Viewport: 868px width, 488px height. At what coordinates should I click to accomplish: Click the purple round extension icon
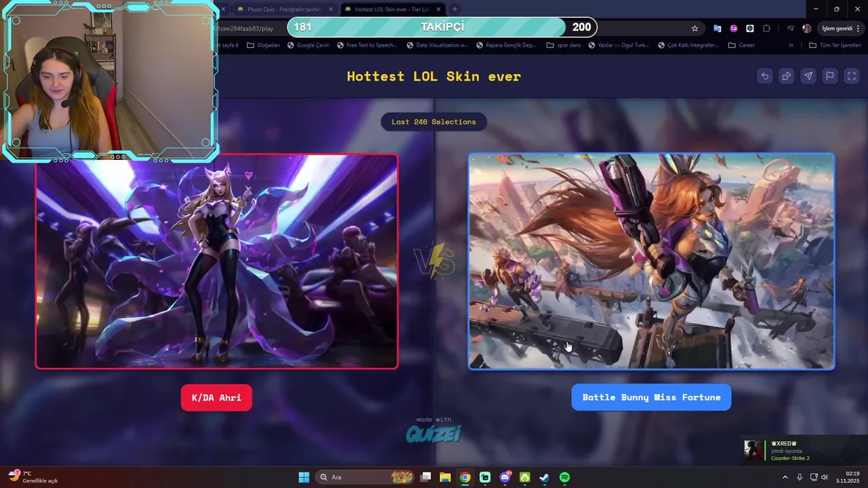click(x=734, y=28)
